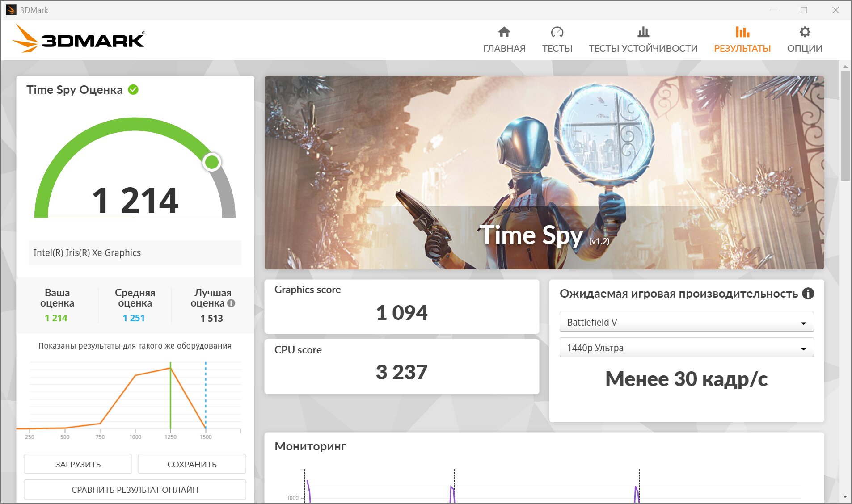Click the Graphics score value 1 094
This screenshot has height=504, width=852.
point(401,313)
